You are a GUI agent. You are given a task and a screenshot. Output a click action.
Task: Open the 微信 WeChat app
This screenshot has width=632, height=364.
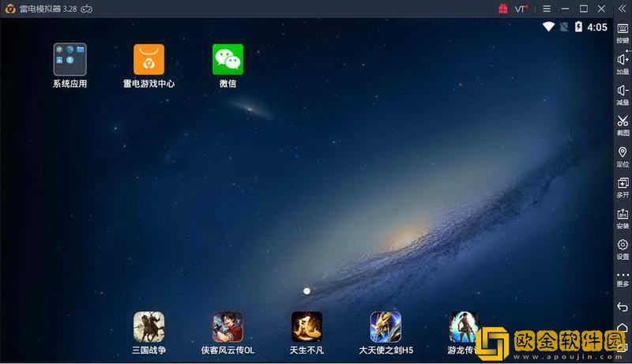pyautogui.click(x=228, y=59)
